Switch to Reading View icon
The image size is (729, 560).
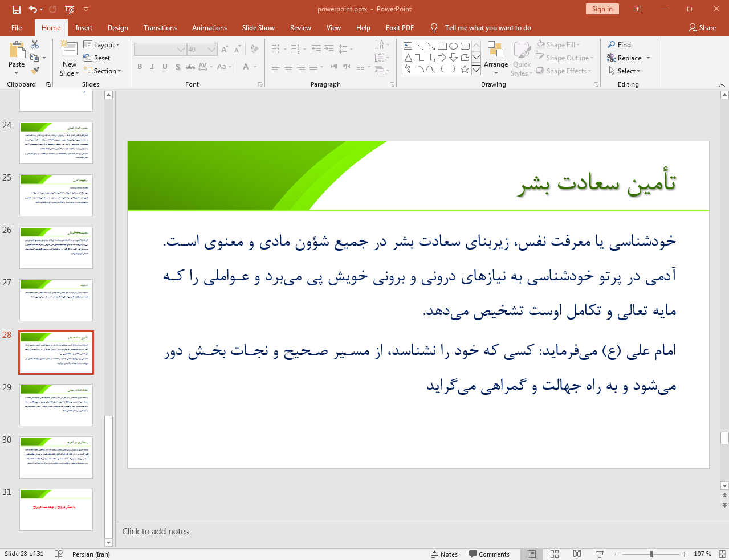pos(577,554)
